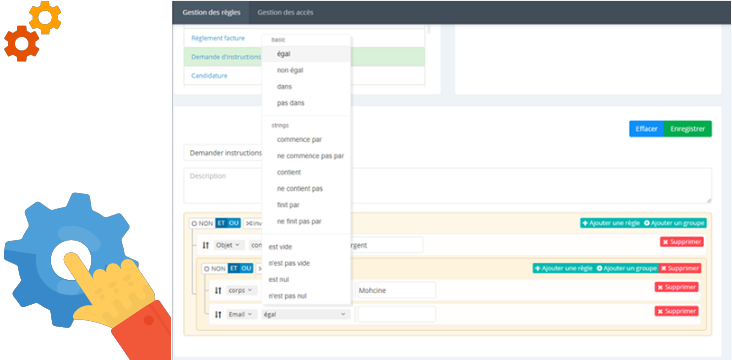
Task: Click the green Enregistrer button
Action: [x=688, y=129]
